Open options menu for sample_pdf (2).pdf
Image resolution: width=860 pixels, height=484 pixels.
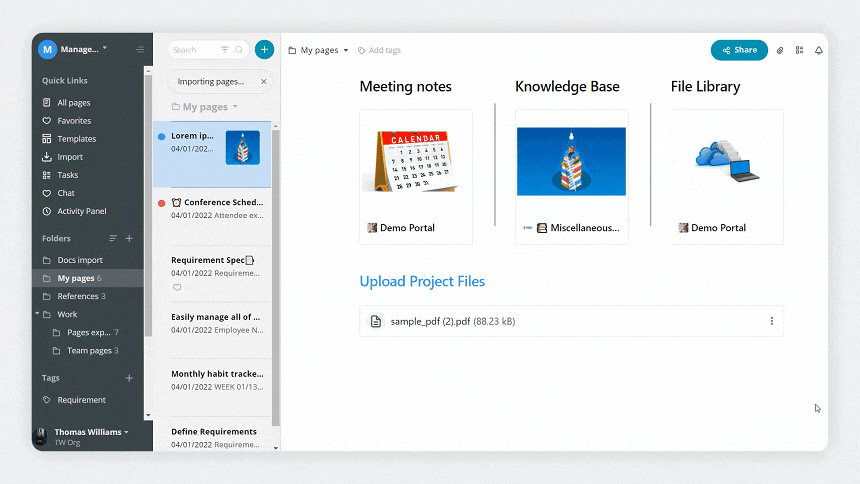tap(771, 321)
